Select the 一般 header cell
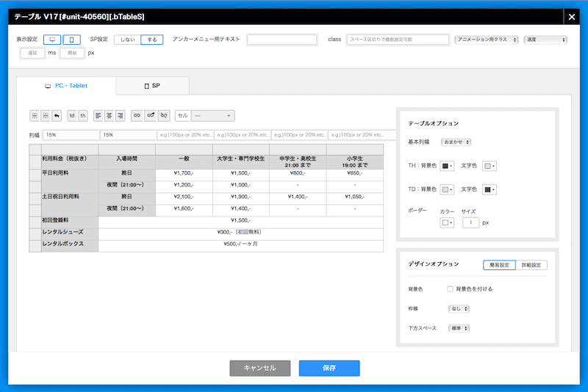Viewport: 588px width, 392px height. pyautogui.click(x=184, y=161)
